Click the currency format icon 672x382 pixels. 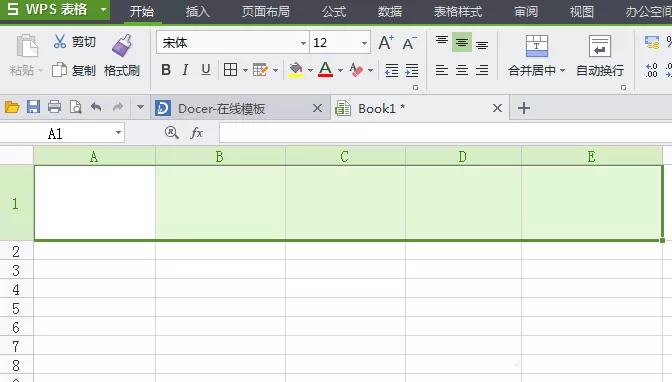click(x=652, y=42)
